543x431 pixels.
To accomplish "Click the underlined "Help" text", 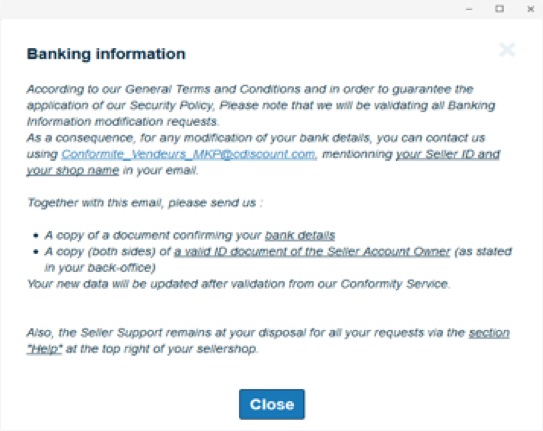I will coord(45,349).
